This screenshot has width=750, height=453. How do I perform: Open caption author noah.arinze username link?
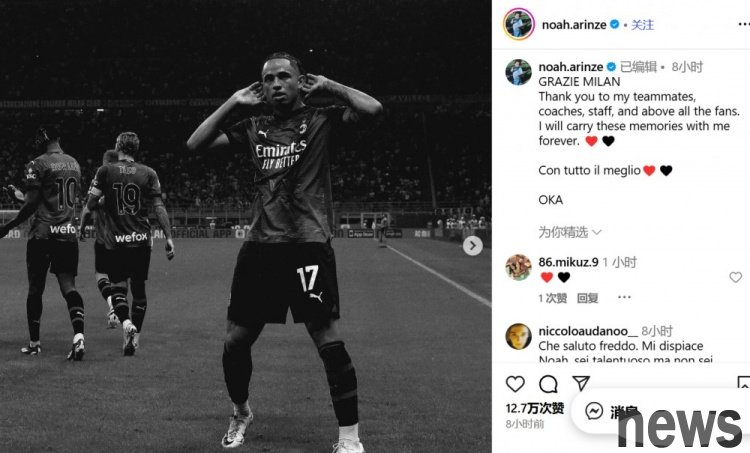[x=571, y=66]
